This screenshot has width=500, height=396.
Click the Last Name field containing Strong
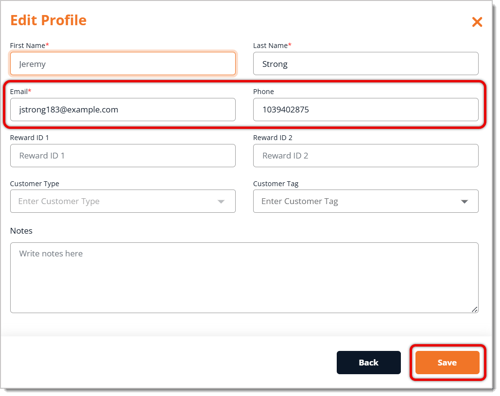(x=366, y=63)
